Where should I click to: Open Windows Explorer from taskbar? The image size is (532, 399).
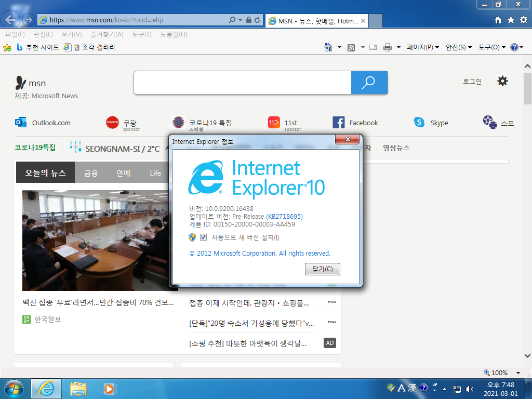(78, 389)
